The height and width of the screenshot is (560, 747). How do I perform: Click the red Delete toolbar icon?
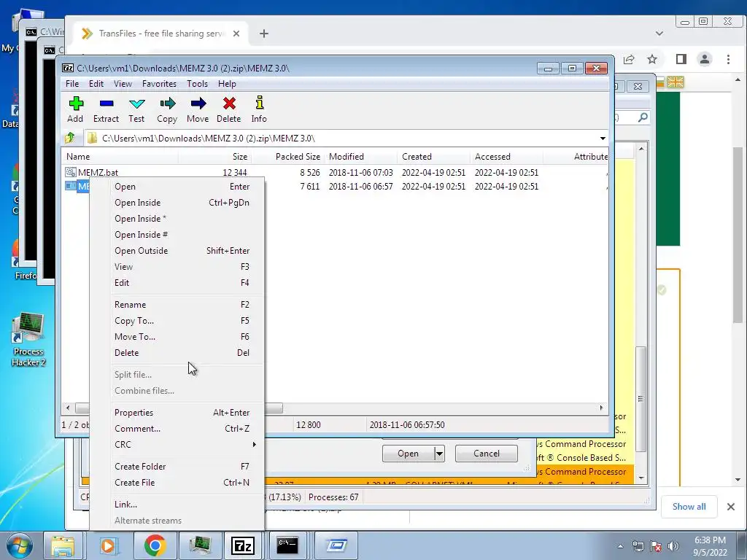229,104
